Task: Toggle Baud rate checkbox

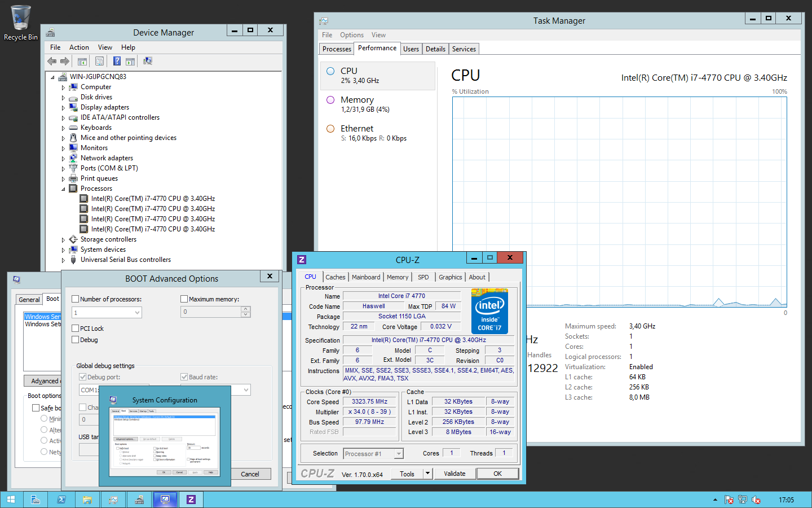Action: [184, 377]
